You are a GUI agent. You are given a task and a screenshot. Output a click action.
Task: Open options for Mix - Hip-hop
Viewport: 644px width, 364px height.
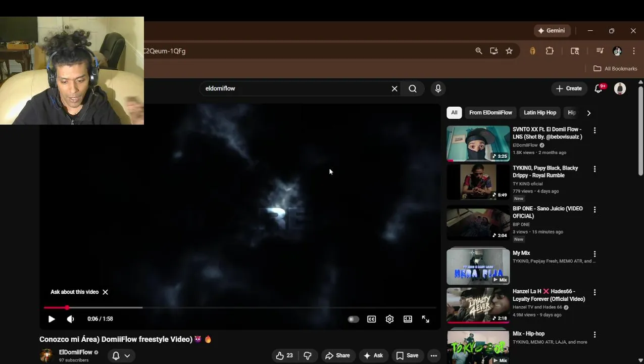(595, 335)
